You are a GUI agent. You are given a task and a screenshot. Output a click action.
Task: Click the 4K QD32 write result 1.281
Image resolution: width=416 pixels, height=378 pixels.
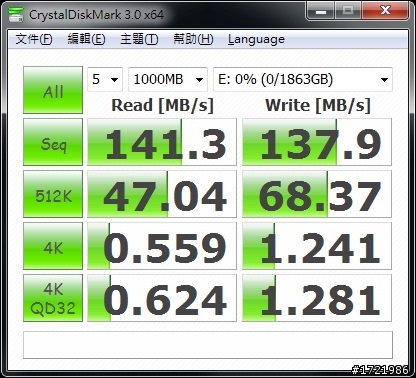point(317,298)
